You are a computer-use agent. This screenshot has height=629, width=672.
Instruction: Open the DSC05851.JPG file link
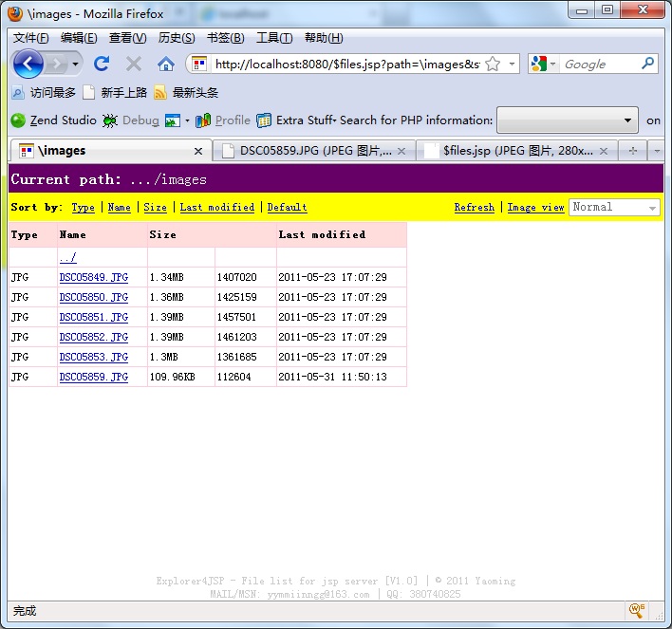tap(93, 317)
